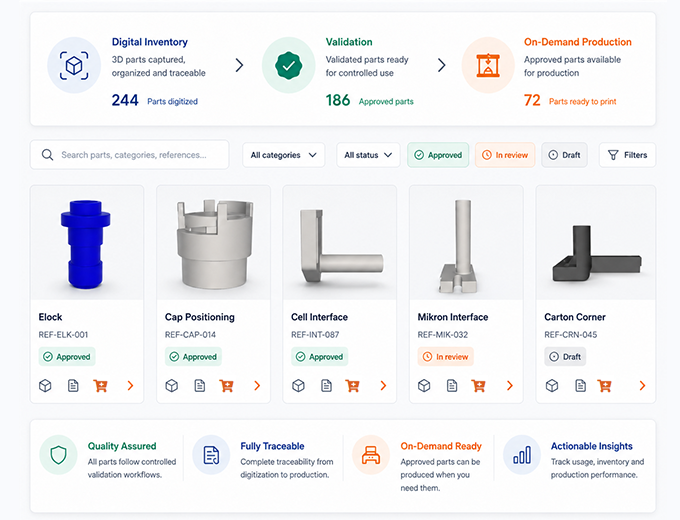680x520 pixels.
Task: Toggle the In review filter chip
Action: [x=505, y=155]
